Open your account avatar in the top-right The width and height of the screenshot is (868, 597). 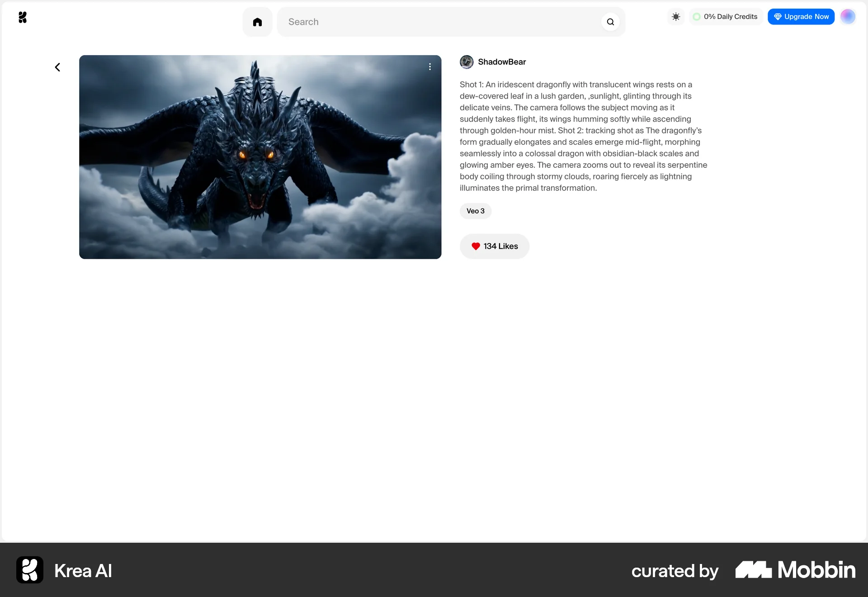tap(848, 17)
